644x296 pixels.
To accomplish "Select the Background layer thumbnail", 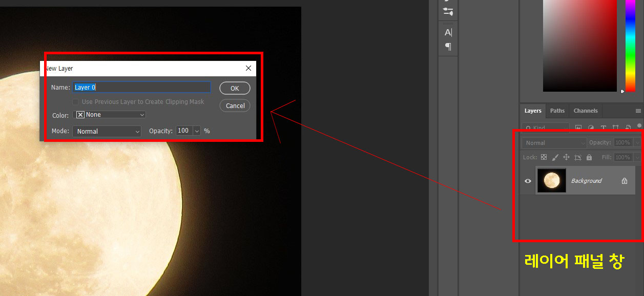I will [x=551, y=180].
